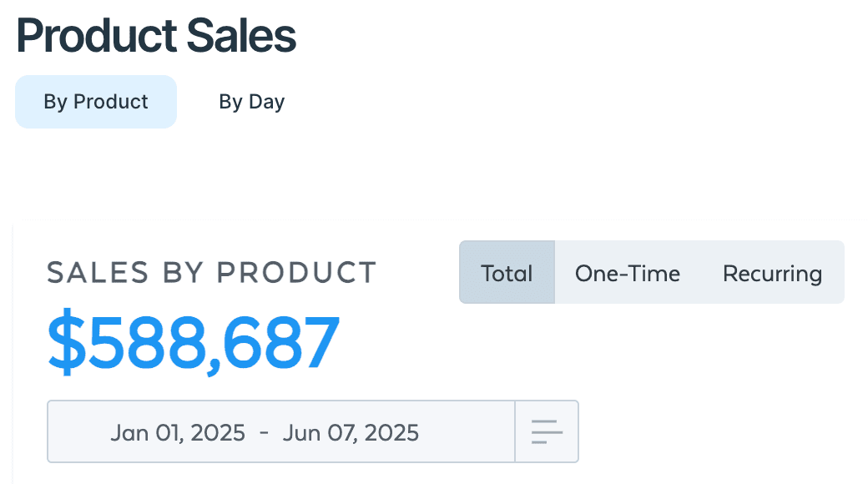
Task: Switch to the By Day tab
Action: pos(252,102)
